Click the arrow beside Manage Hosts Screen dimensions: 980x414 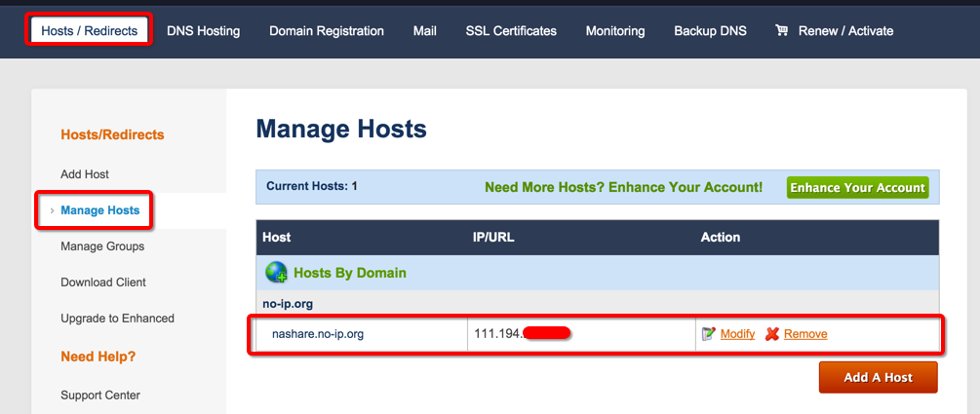coord(52,210)
